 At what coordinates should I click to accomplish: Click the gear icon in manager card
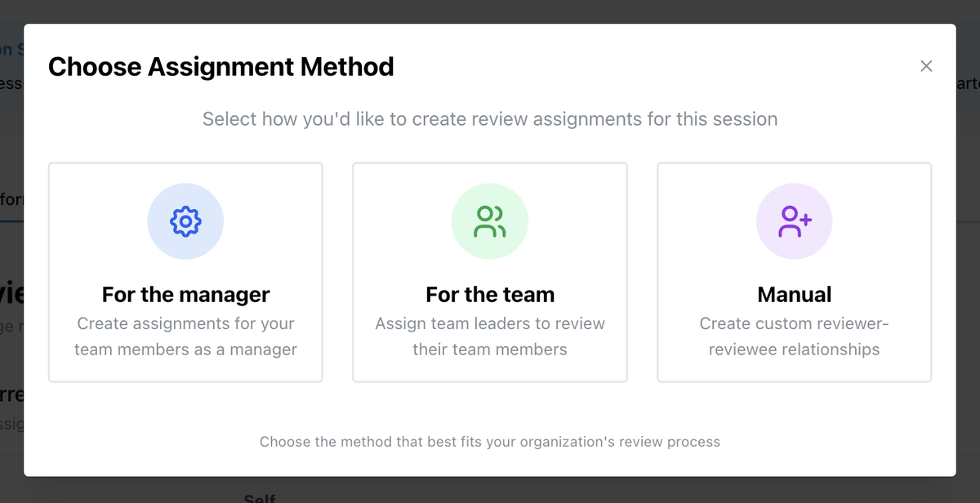tap(185, 221)
